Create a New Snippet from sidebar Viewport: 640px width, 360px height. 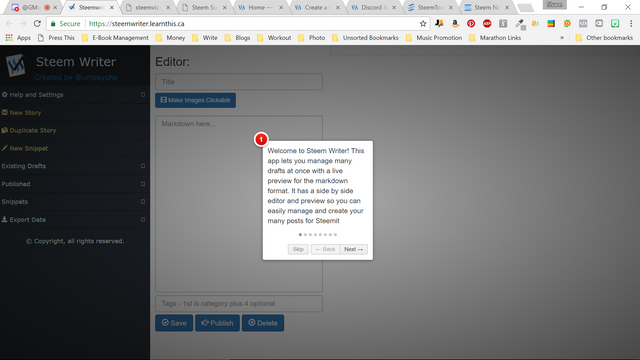(x=25, y=149)
